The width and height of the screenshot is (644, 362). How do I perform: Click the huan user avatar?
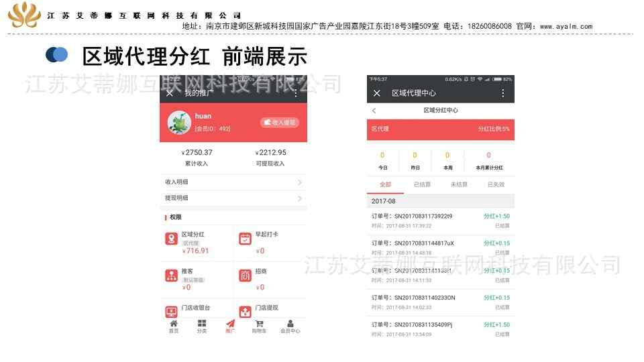(179, 122)
